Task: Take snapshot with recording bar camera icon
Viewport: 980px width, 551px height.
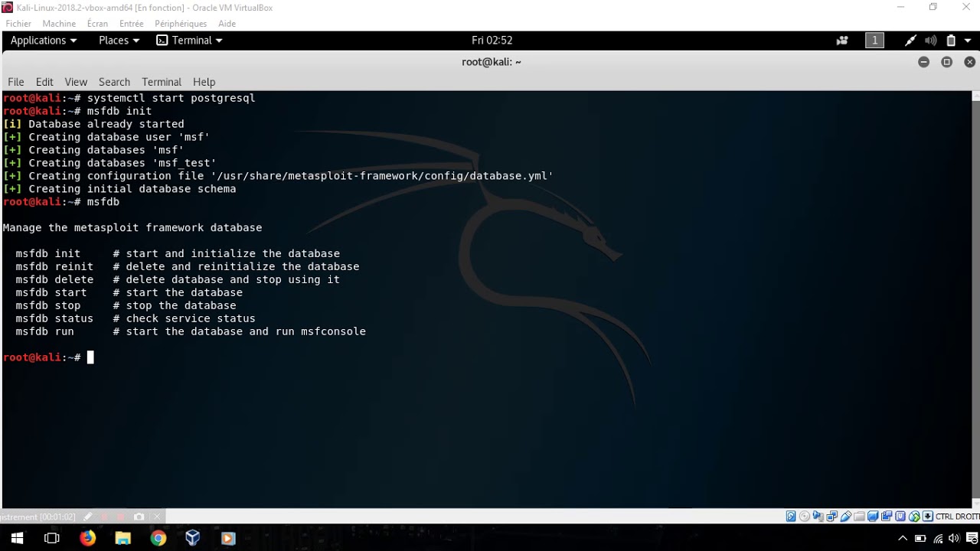Action: [x=139, y=517]
